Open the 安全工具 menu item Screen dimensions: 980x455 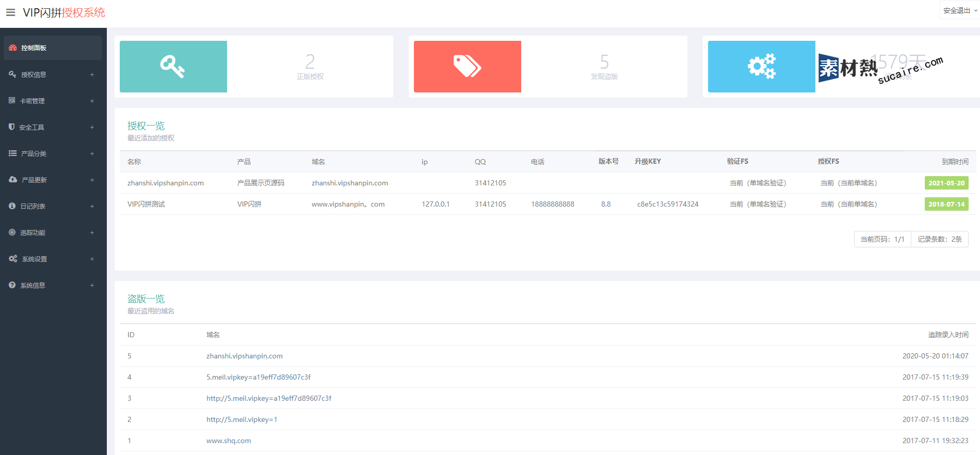[52, 127]
